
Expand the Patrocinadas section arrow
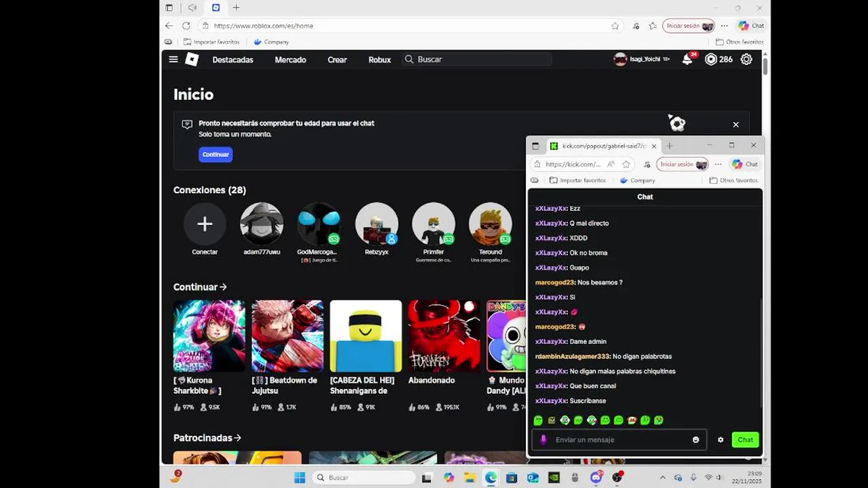tap(237, 438)
